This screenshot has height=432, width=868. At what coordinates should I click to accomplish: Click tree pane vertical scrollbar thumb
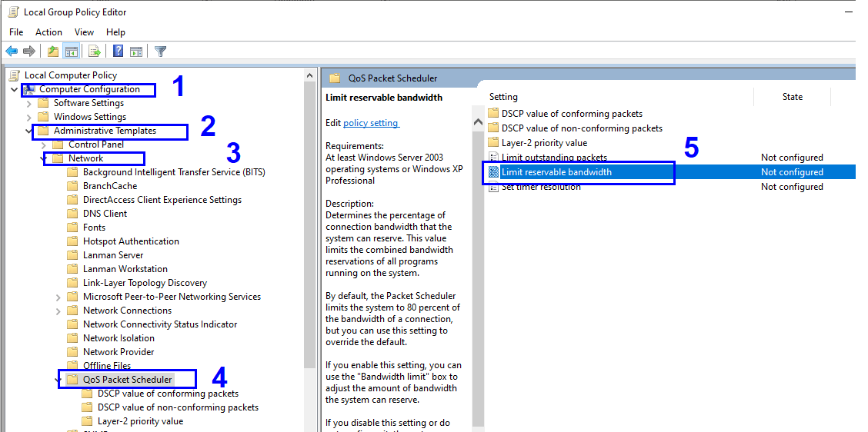tap(310, 225)
